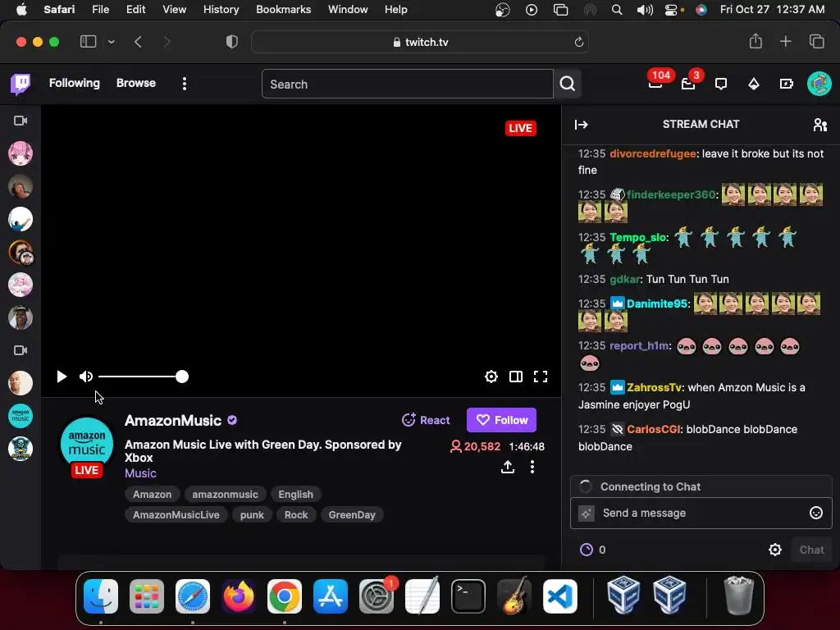This screenshot has width=840, height=630.
Task: Launch Firefox from the Dock
Action: [239, 596]
